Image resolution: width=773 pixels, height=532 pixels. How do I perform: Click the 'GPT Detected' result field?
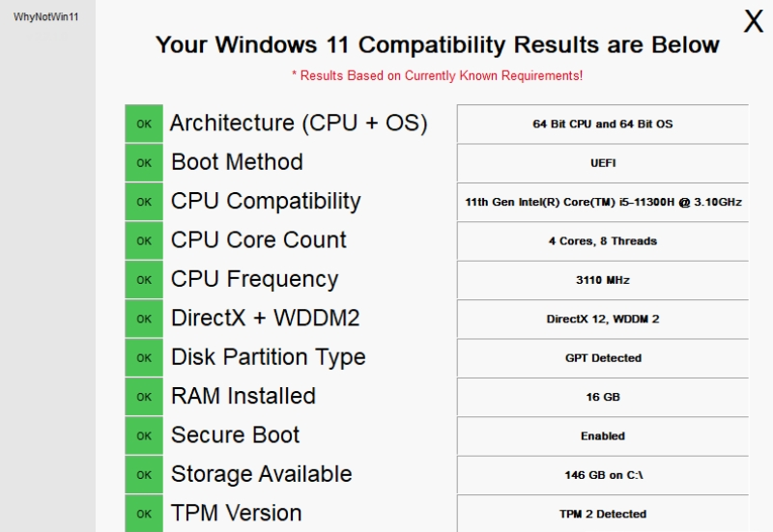602,358
